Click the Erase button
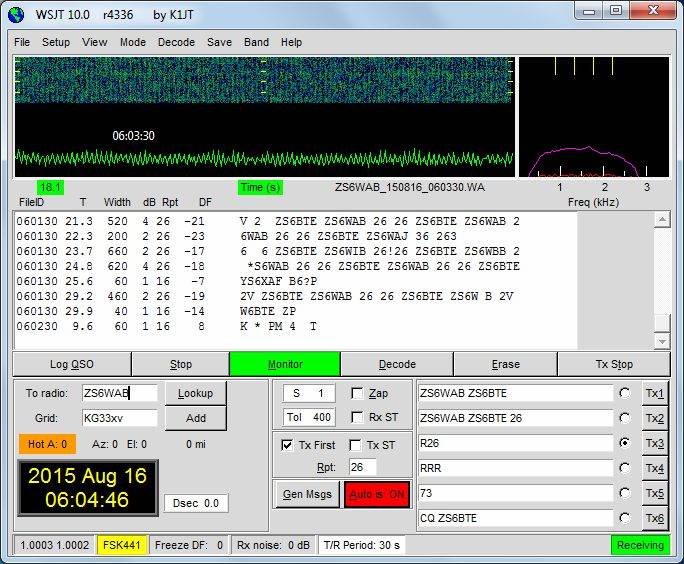 click(506, 364)
